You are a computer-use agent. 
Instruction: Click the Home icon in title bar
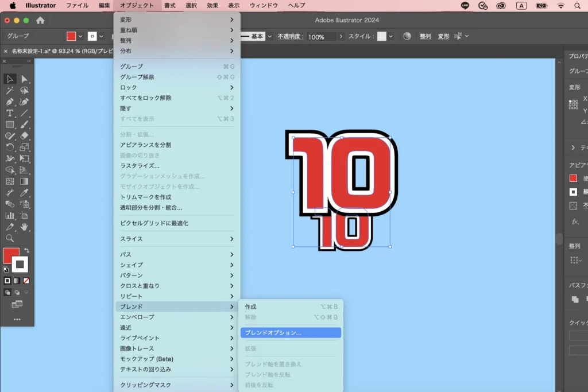(x=40, y=20)
